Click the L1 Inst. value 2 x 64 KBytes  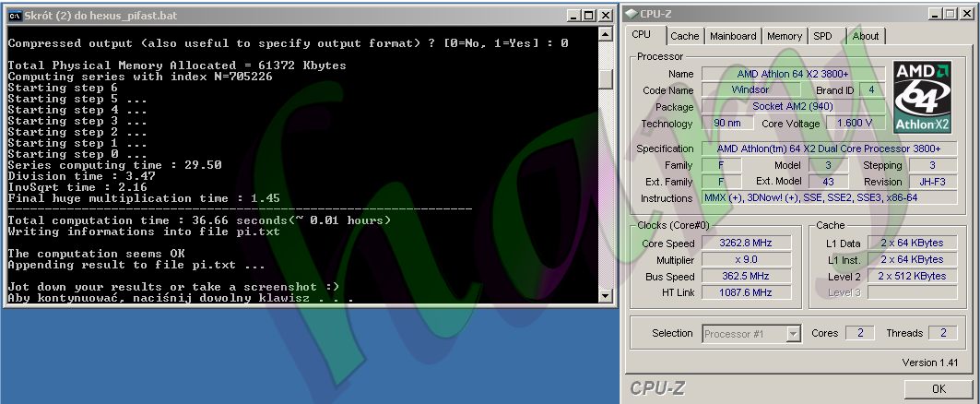[912, 259]
